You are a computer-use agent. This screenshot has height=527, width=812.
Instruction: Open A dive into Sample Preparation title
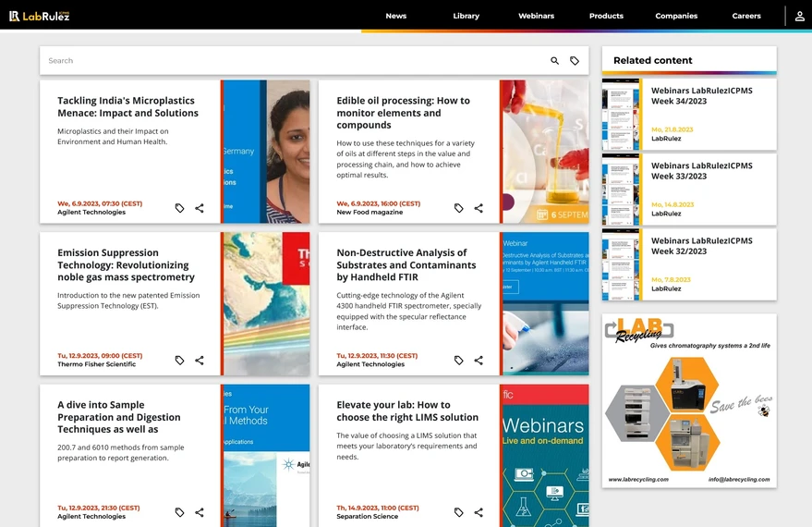click(119, 417)
